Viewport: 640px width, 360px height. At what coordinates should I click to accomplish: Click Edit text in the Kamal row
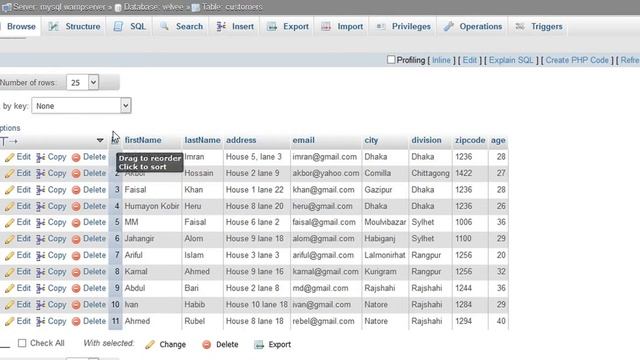click(23, 271)
